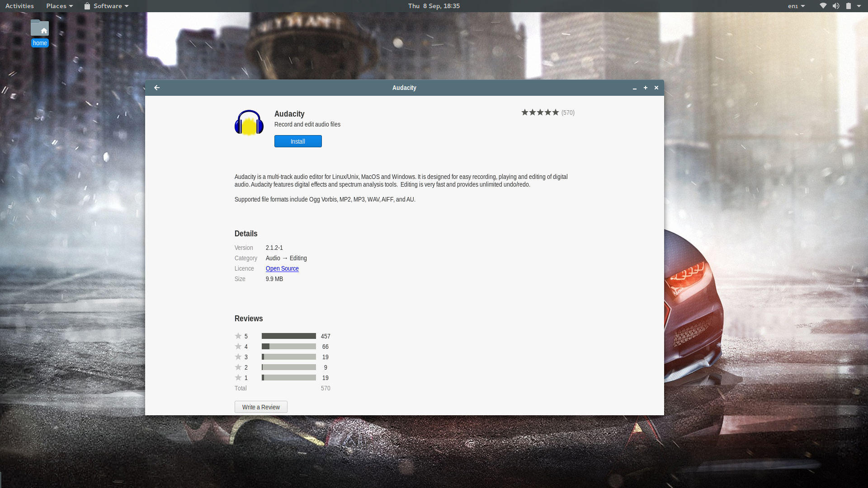
Task: Select the 5-star rating bar
Action: tap(289, 336)
